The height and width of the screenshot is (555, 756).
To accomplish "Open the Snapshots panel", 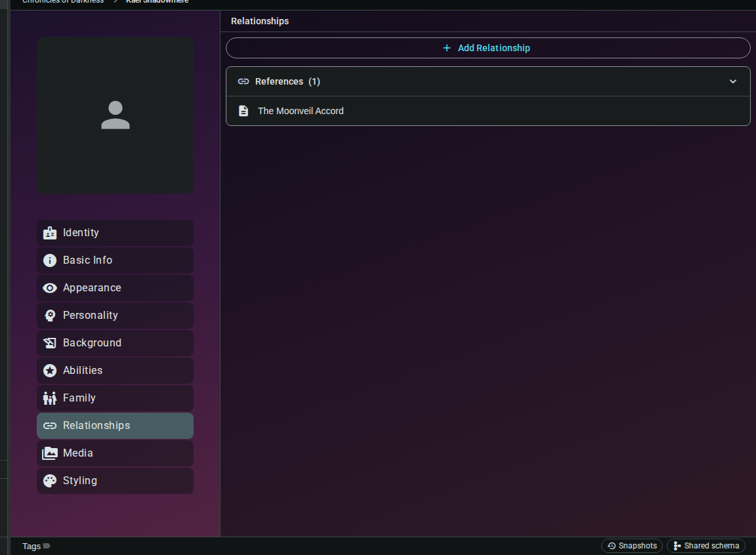I will pos(632,546).
